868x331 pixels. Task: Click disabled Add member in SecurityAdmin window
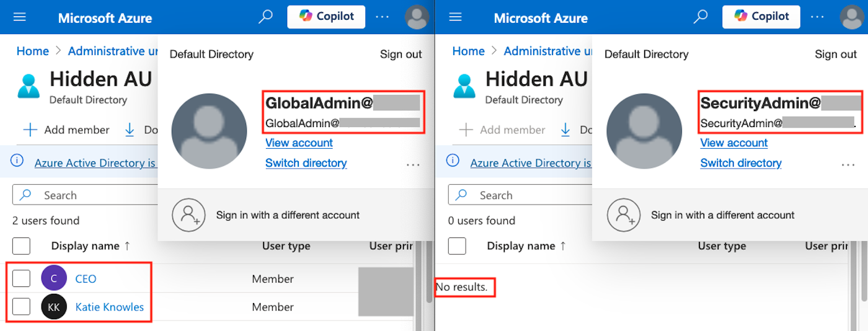tap(502, 130)
